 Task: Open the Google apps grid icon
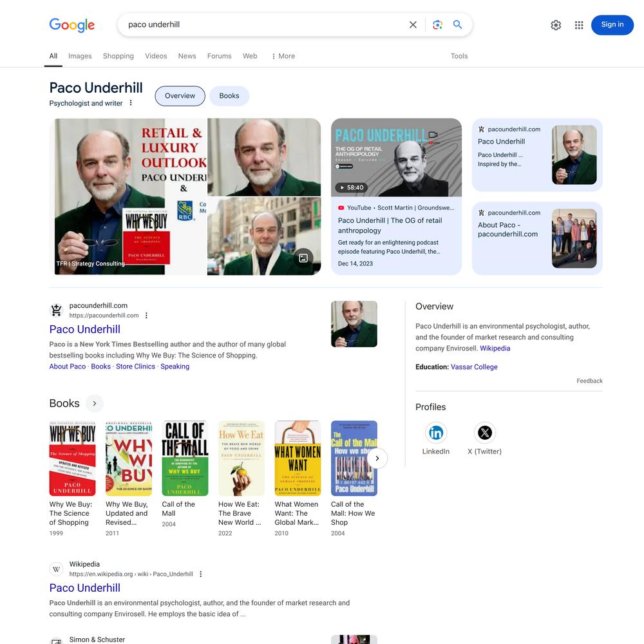pyautogui.click(x=579, y=25)
